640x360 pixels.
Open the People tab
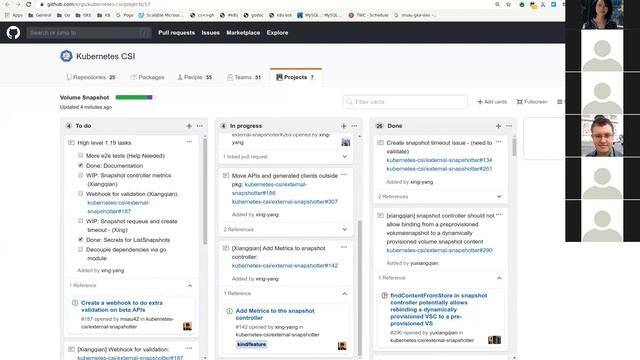click(x=195, y=77)
